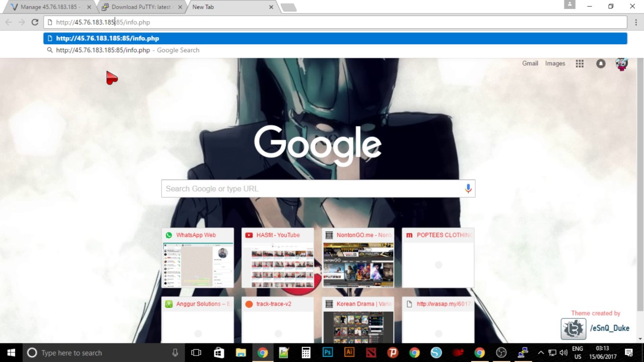Screen dimensions: 644x362
Task: Select the highlighted info.php URL suggestion
Action: (x=335, y=38)
